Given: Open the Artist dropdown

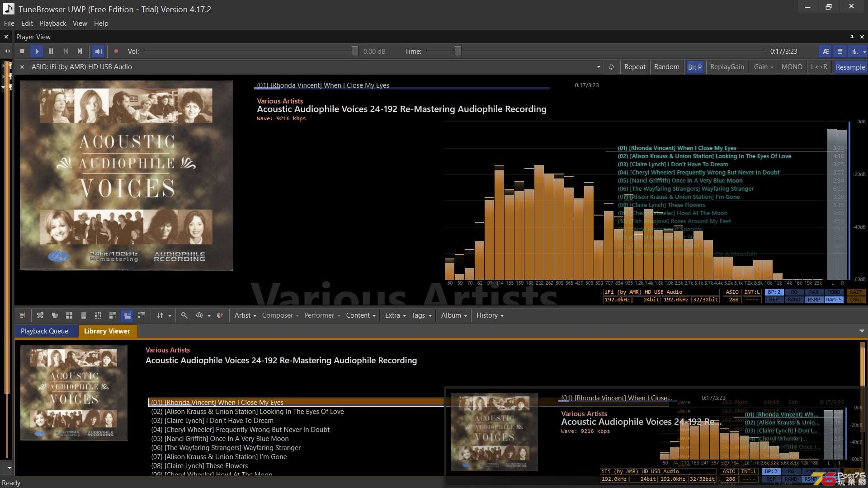Looking at the screenshot, I should 245,315.
